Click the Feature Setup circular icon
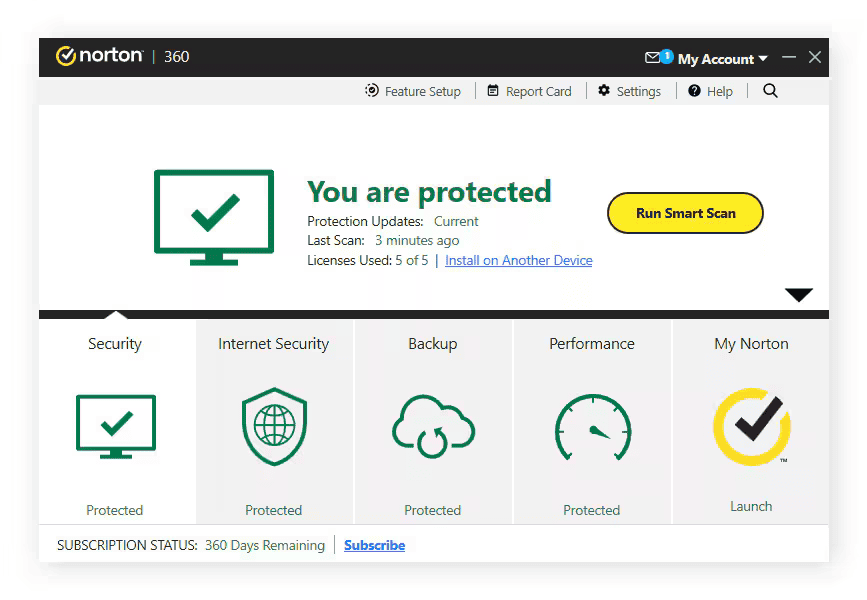 pos(372,90)
